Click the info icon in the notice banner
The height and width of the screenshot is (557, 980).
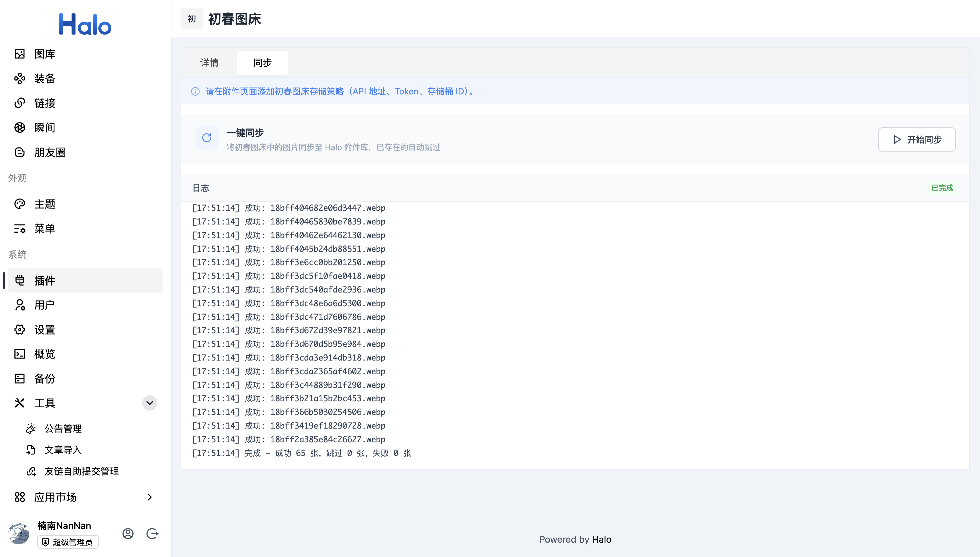point(195,91)
